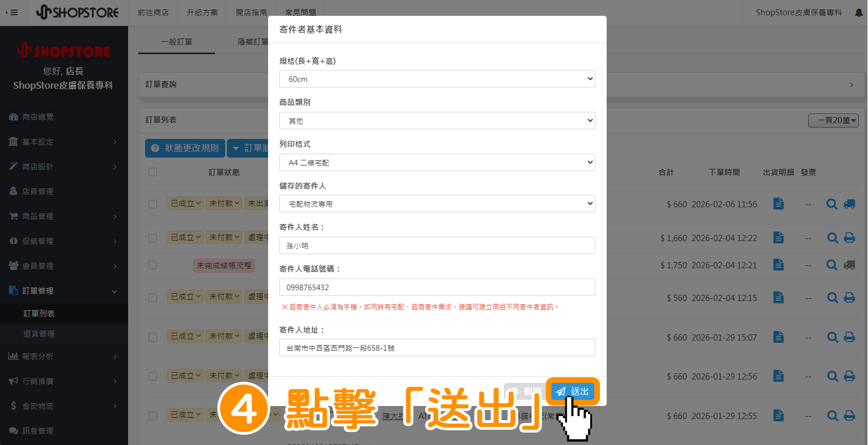Viewport: 868px width, 445px height.
Task: Click the magnifier icon for $560 order
Action: [832, 298]
